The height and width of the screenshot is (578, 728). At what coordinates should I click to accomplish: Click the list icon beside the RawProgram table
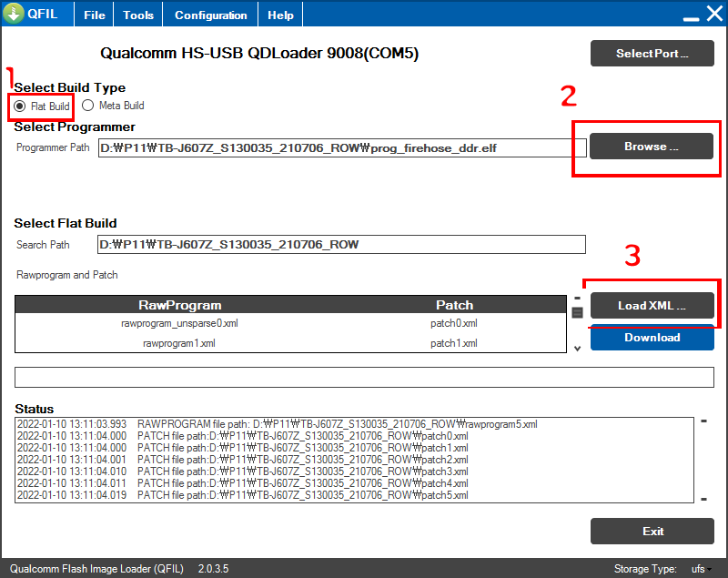coord(577,312)
